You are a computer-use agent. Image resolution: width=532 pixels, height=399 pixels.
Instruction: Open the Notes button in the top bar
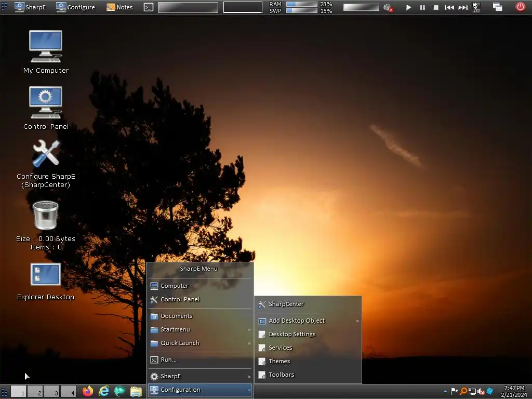coord(119,7)
